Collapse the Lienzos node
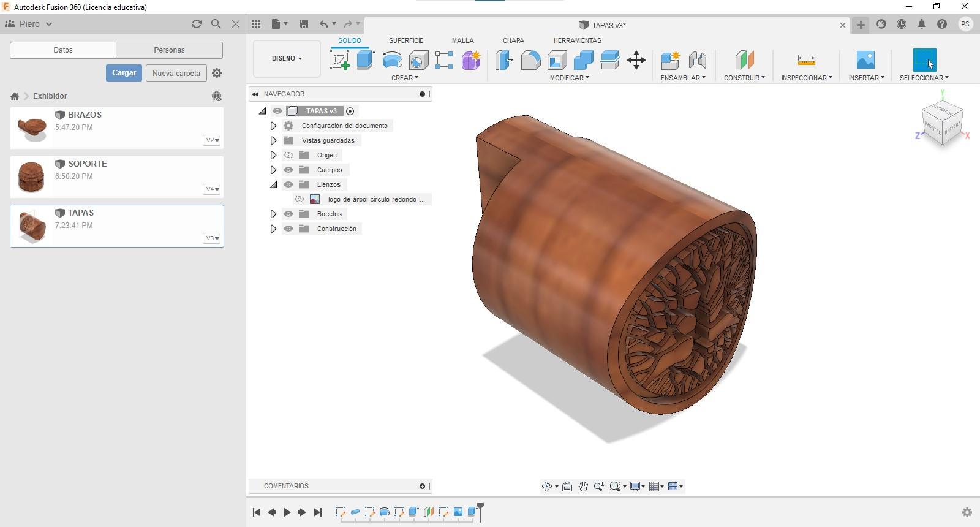Screen dimensions: 980x527 (x=273, y=184)
